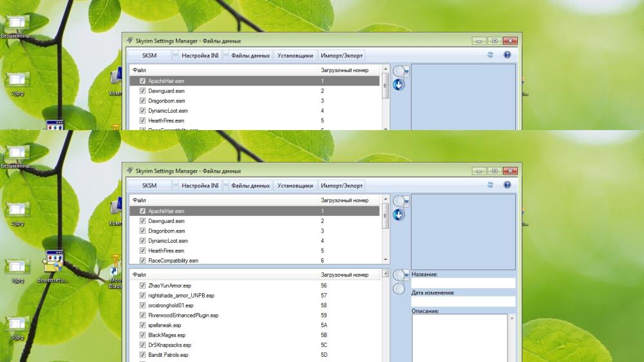644x362 pixels.
Task: Click the SKSM button in the upper window copy
Action: (149, 55)
